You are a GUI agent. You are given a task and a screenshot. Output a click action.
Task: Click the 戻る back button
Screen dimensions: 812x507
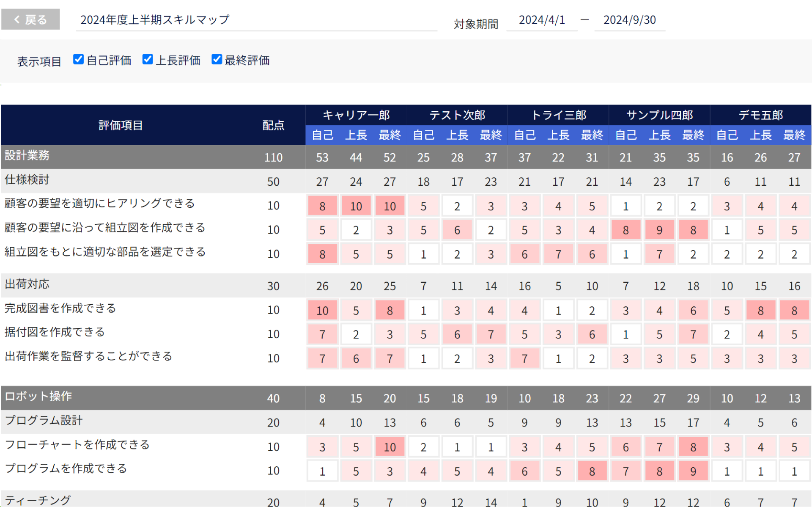click(x=30, y=19)
